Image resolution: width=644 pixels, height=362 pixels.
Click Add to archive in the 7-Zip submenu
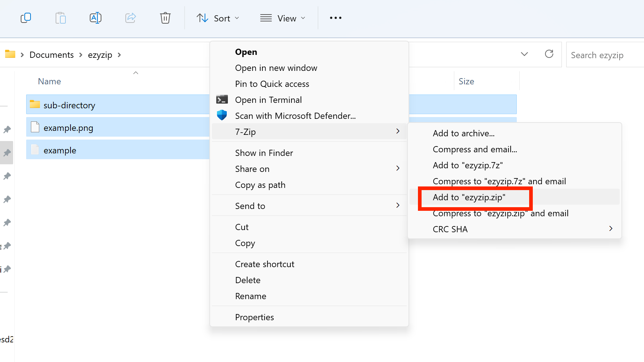pyautogui.click(x=463, y=133)
